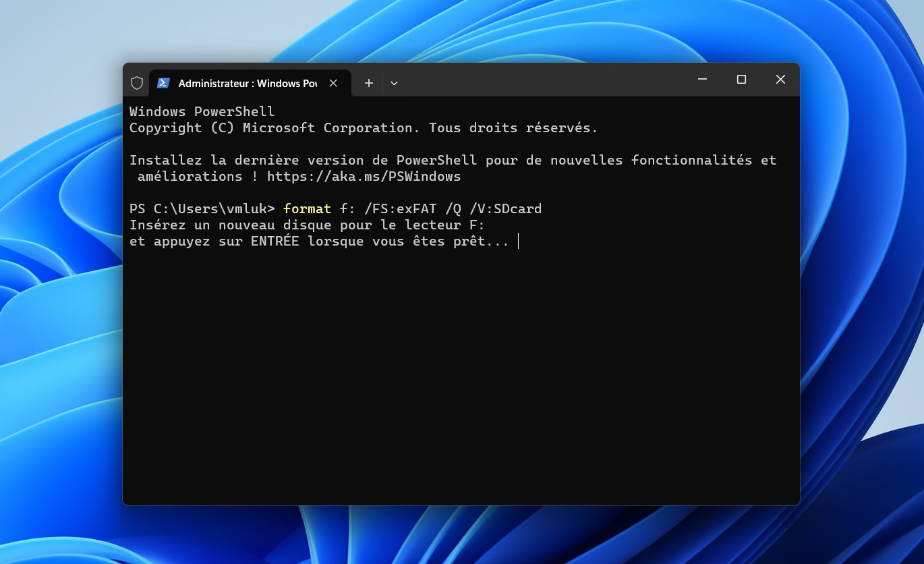Expand the new tab profile dropdown
This screenshot has height=564, width=924.
tap(395, 83)
